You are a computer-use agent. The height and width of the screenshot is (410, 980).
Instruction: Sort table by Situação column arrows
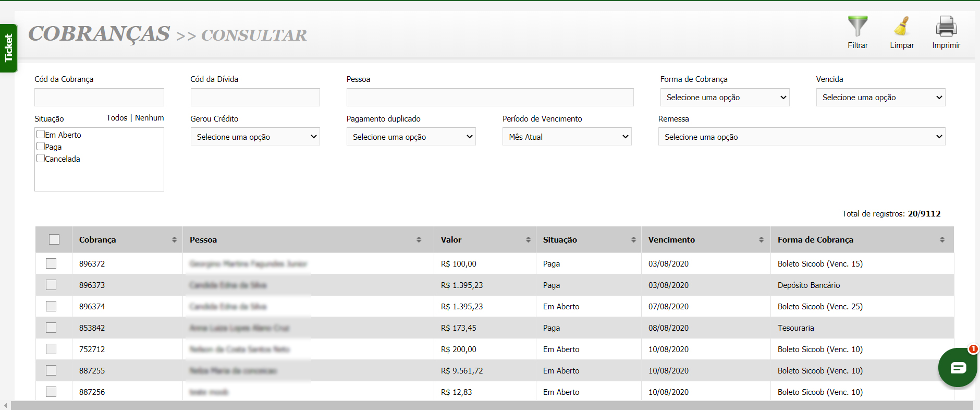pyautogui.click(x=633, y=240)
